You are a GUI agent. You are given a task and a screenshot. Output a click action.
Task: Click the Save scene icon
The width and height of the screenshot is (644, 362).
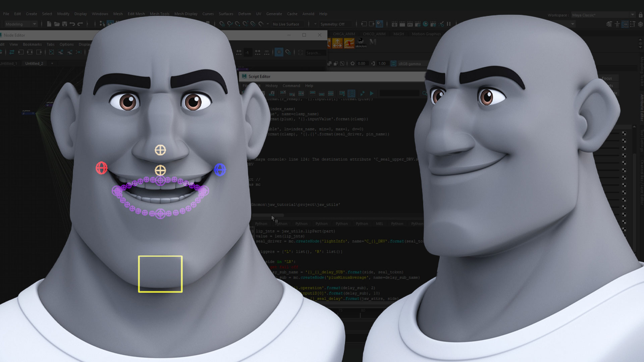[65, 24]
